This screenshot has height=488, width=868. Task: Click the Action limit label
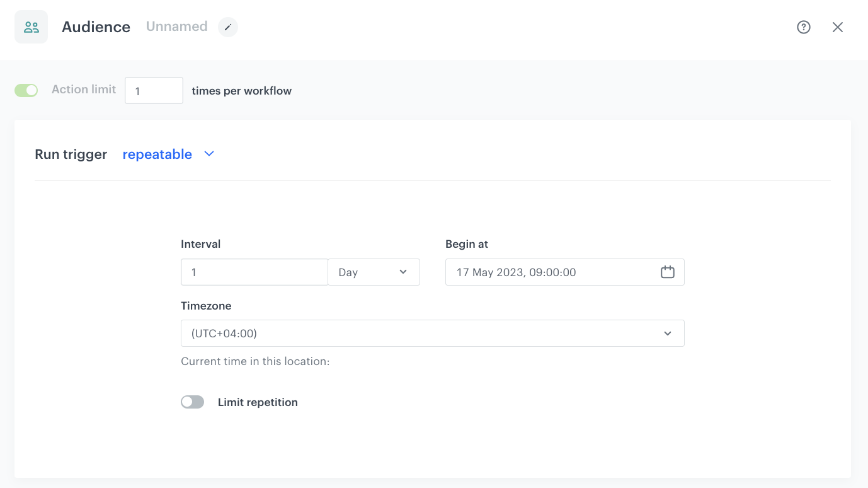coord(84,90)
